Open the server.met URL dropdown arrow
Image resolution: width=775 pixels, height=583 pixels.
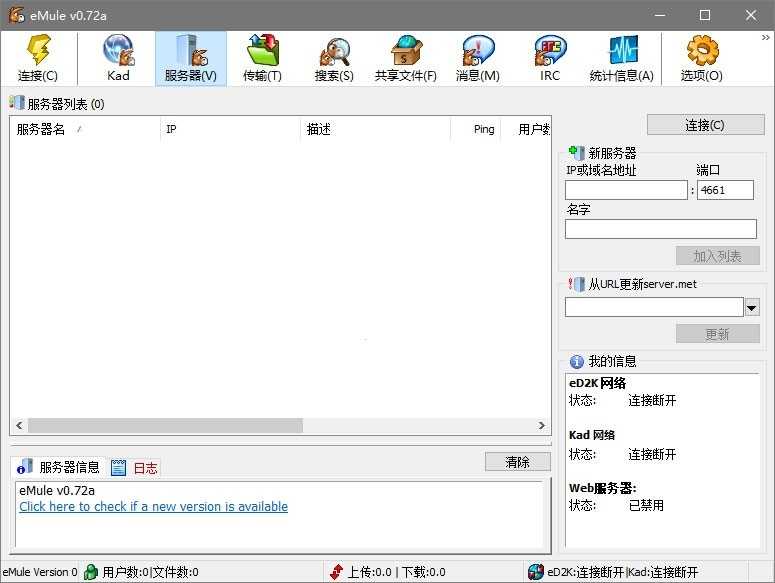(x=752, y=307)
